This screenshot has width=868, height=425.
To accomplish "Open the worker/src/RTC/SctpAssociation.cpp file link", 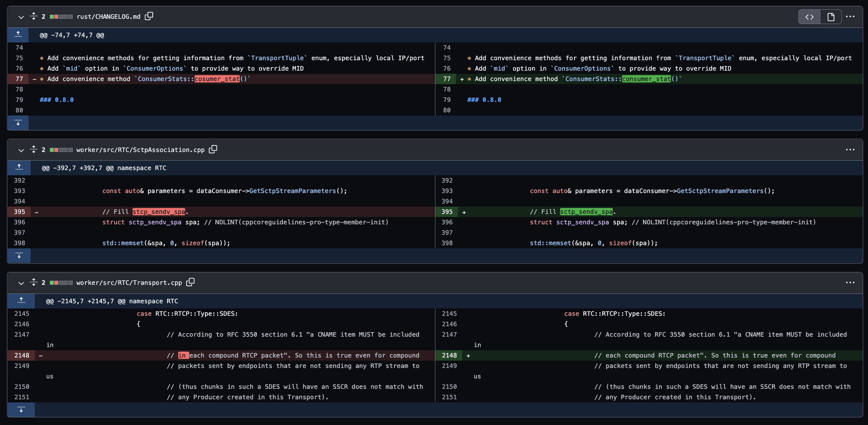I will (x=140, y=150).
